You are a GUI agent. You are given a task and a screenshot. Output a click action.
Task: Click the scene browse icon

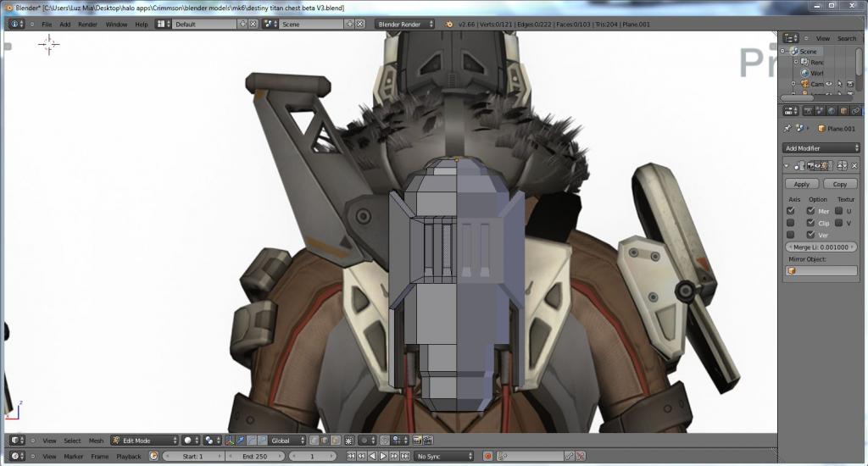pyautogui.click(x=270, y=24)
